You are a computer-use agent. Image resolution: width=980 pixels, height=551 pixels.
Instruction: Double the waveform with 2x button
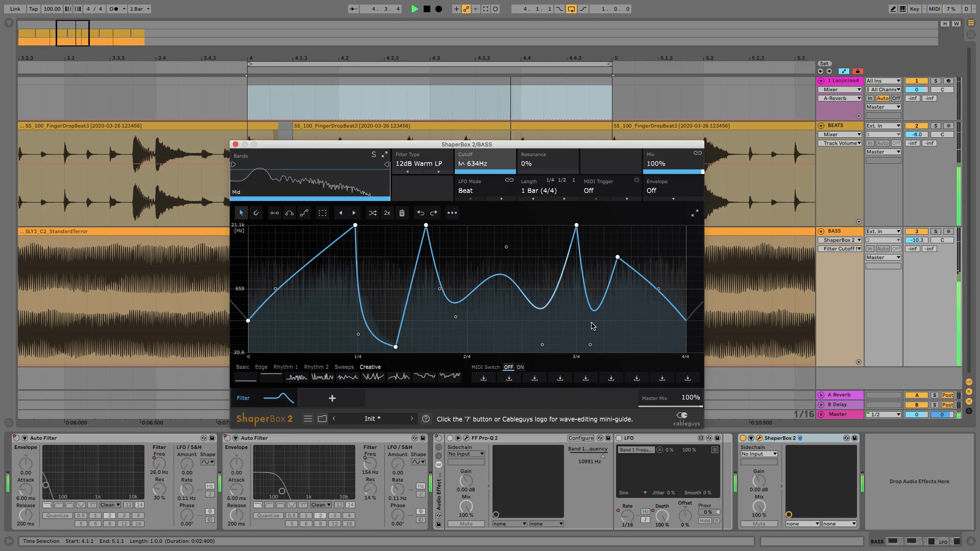click(x=387, y=213)
